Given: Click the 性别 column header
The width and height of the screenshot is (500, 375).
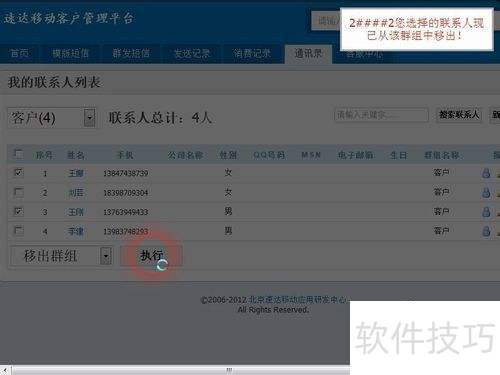Looking at the screenshot, I should 228,155.
